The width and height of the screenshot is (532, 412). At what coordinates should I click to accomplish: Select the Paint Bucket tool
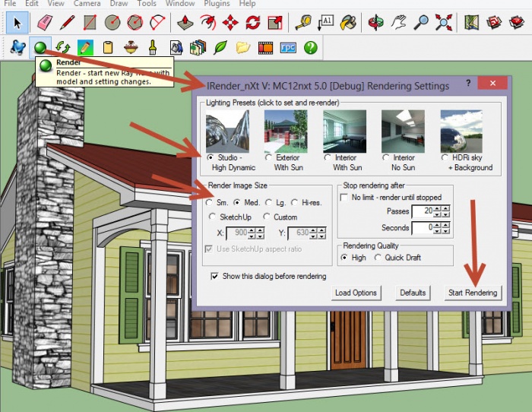(x=348, y=23)
